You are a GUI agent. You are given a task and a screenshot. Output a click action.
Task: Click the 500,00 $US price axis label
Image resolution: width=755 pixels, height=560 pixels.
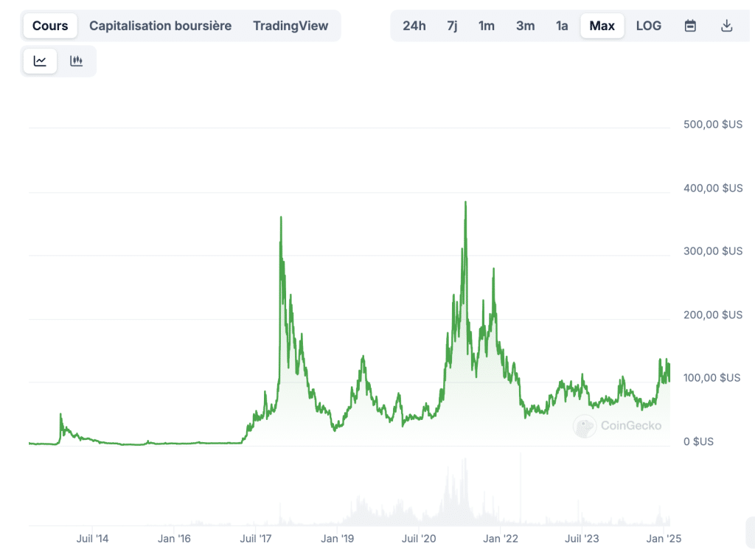[x=711, y=125]
